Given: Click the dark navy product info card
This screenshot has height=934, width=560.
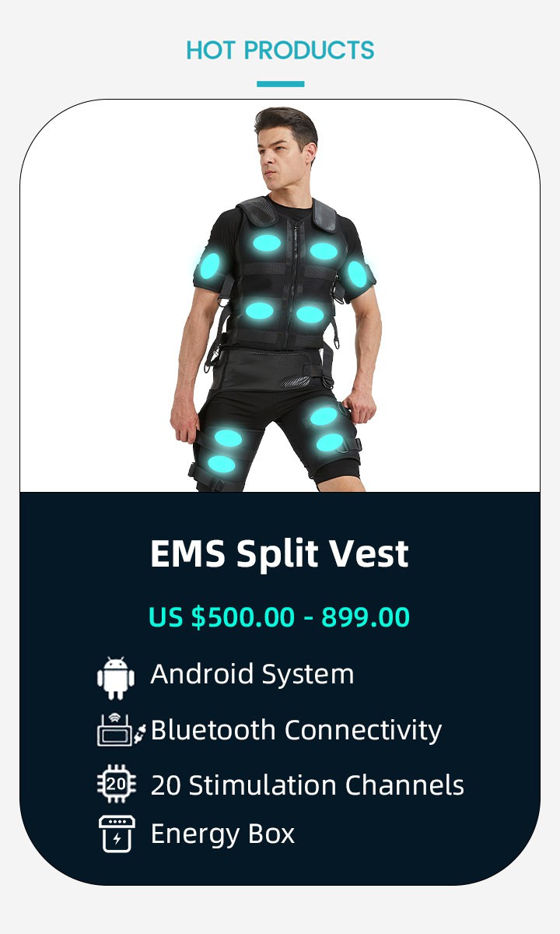Looking at the screenshot, I should tap(280, 688).
